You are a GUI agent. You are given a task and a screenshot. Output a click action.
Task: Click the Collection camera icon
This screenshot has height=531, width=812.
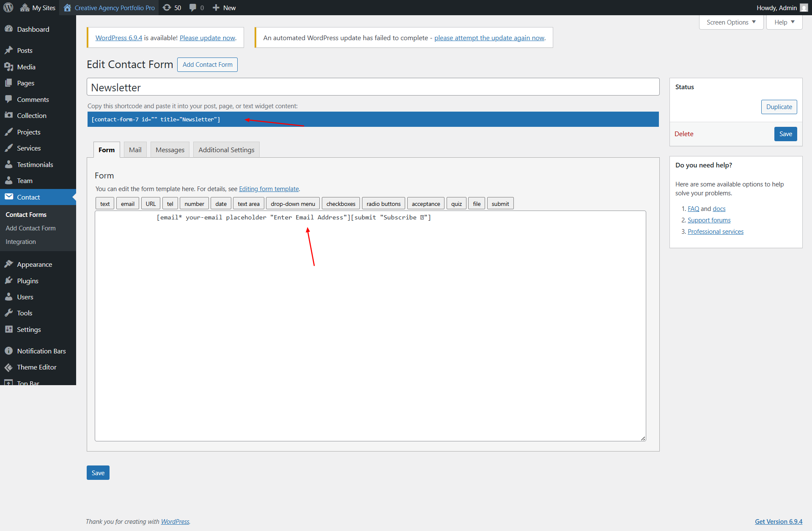8,115
